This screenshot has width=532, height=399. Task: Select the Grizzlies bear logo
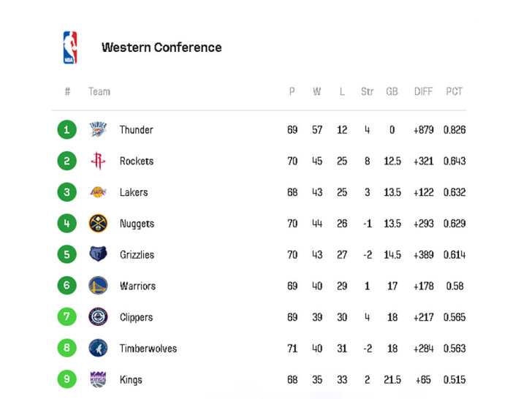[x=98, y=254]
